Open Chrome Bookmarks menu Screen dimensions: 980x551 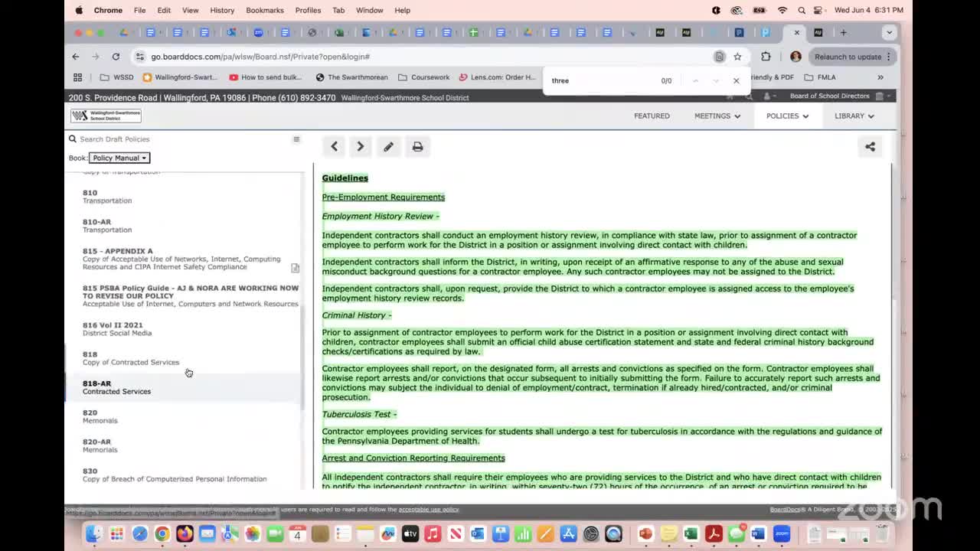pos(265,10)
